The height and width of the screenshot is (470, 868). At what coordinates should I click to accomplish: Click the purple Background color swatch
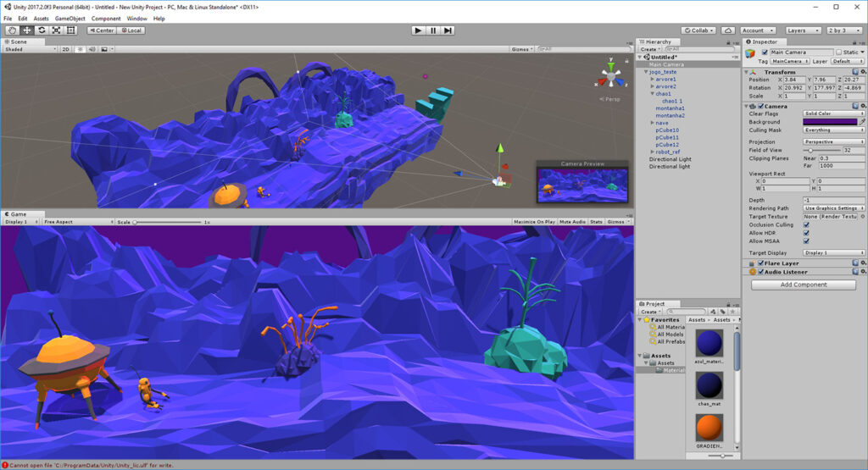pyautogui.click(x=829, y=122)
